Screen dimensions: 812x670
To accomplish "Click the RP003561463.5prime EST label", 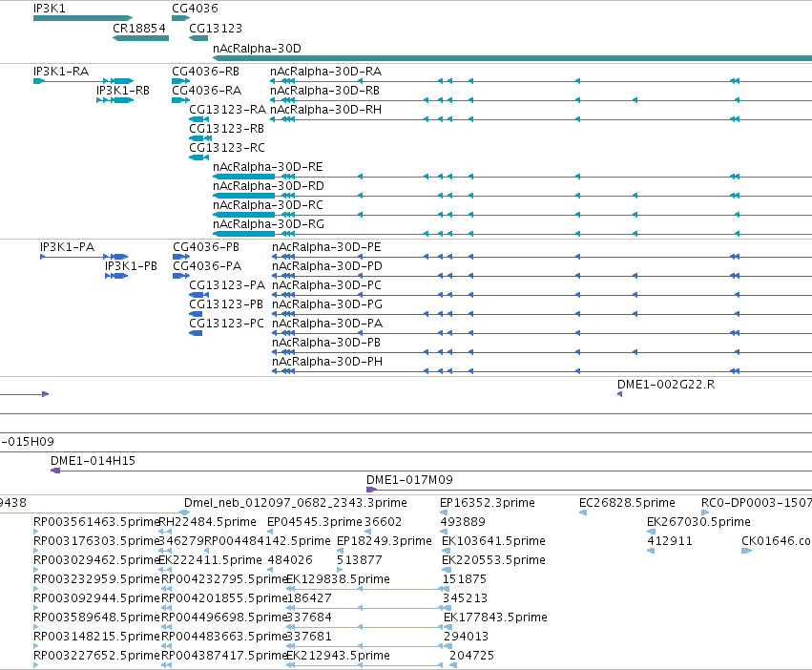I will tap(95, 522).
